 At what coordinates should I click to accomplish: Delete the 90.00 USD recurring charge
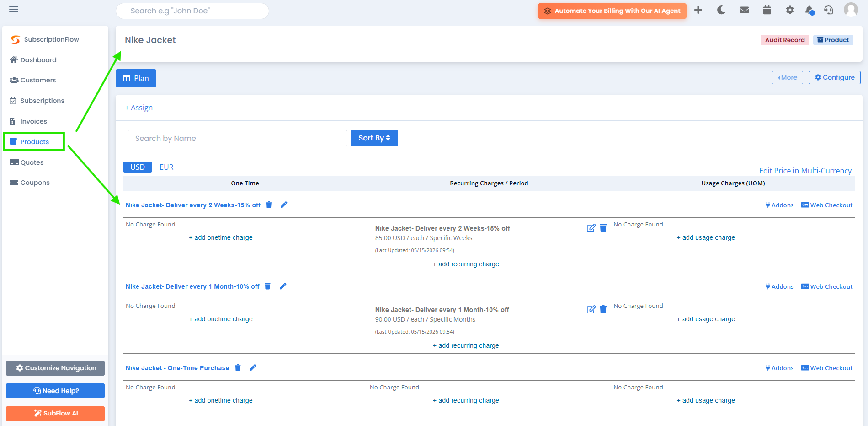(603, 309)
